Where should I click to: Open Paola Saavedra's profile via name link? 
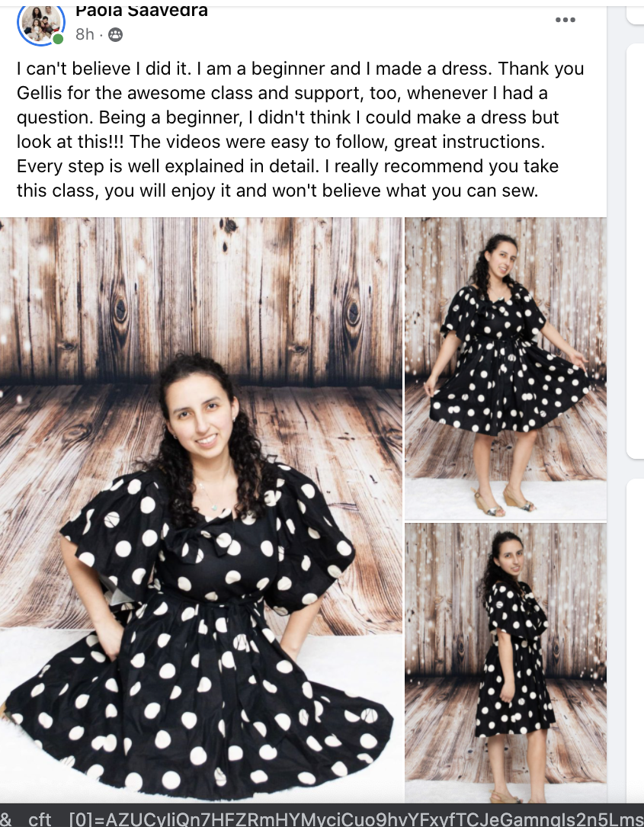click(x=141, y=11)
